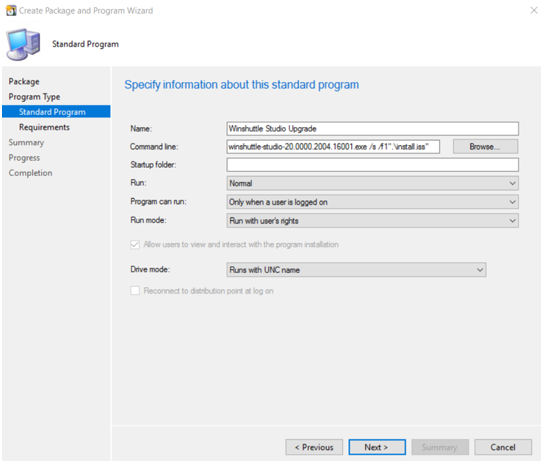The image size is (543, 463).
Task: Open the Run mode combo box
Action: [373, 221]
